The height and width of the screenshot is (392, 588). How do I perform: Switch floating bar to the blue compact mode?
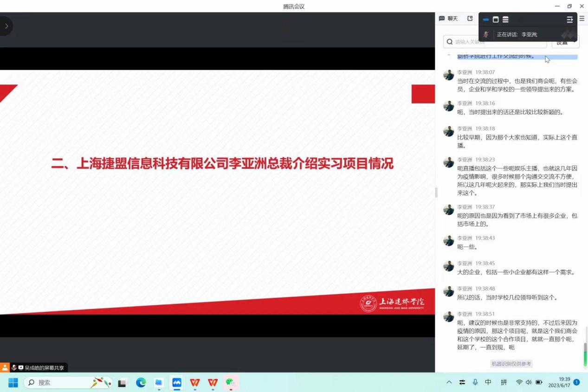tap(486, 19)
